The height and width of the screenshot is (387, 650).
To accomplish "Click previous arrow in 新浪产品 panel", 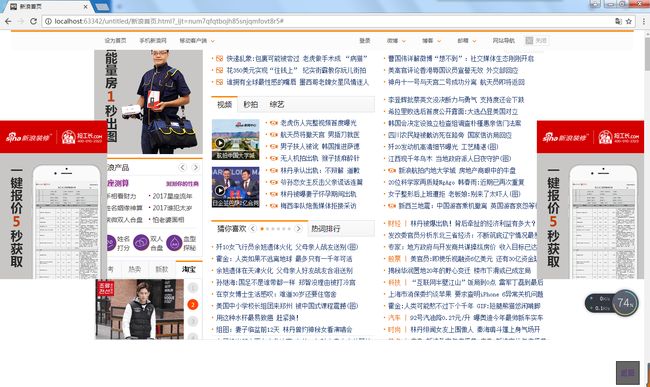I will (x=182, y=167).
